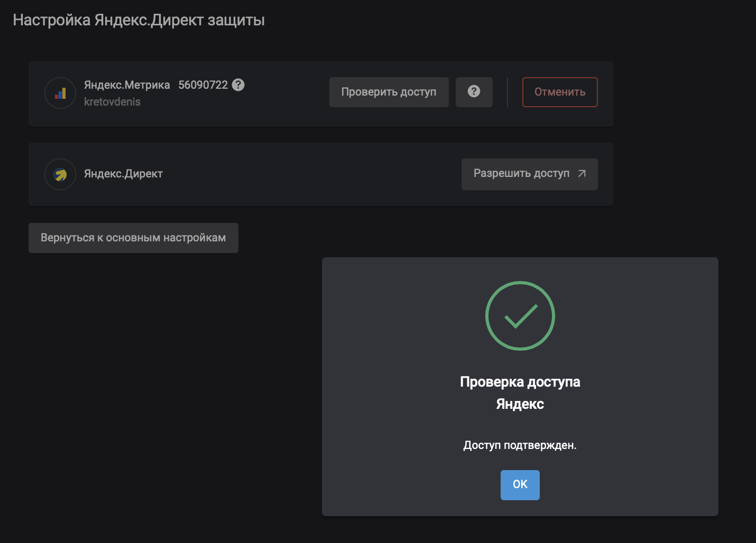Click the external arrow icon in Разрешить доступ
Screen dimensions: 756x543
point(582,173)
